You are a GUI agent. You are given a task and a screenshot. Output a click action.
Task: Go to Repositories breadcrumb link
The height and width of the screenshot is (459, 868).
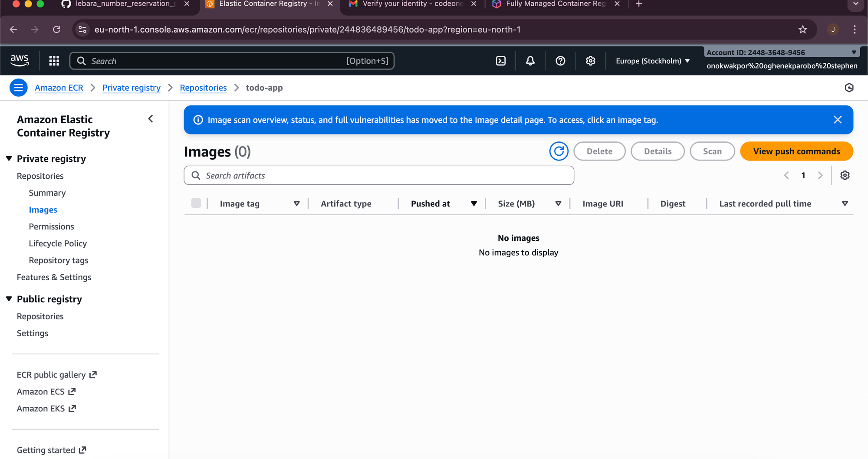pyautogui.click(x=203, y=88)
